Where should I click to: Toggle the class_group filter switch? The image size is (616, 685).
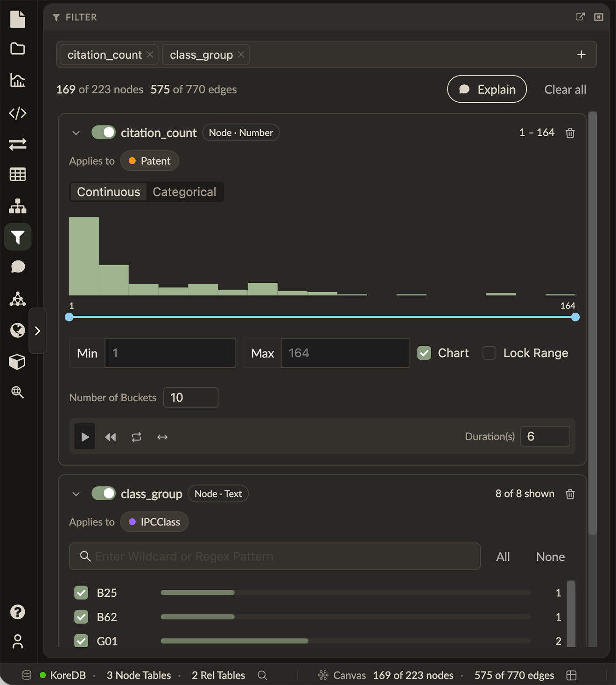(104, 493)
